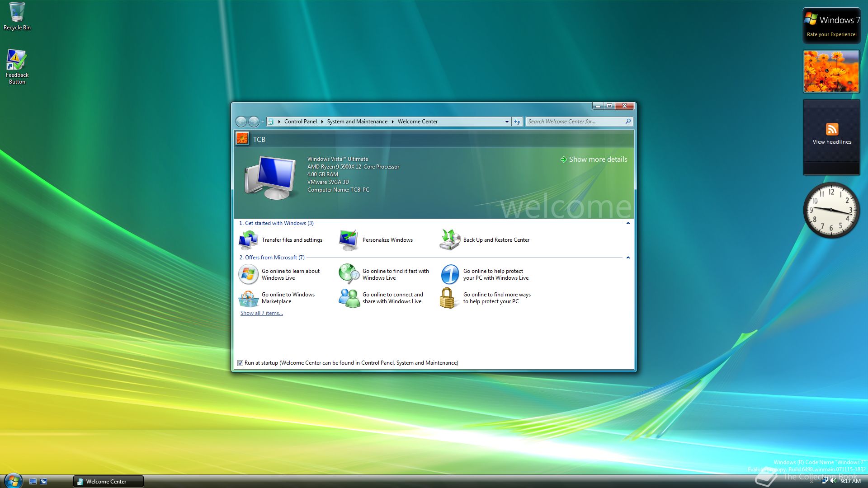Click Go online to Windows Marketplace text
868x488 pixels.
(288, 298)
